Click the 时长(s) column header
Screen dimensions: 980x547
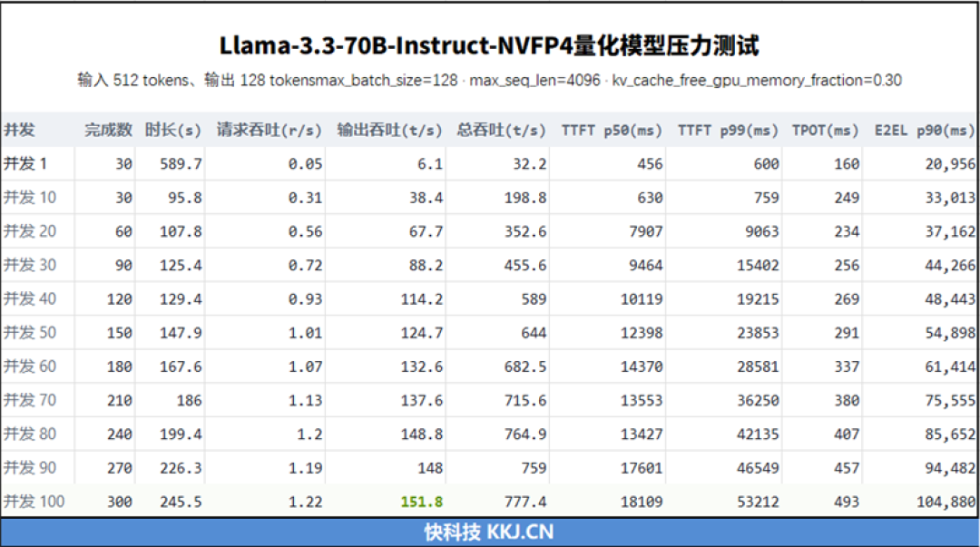coord(173,130)
